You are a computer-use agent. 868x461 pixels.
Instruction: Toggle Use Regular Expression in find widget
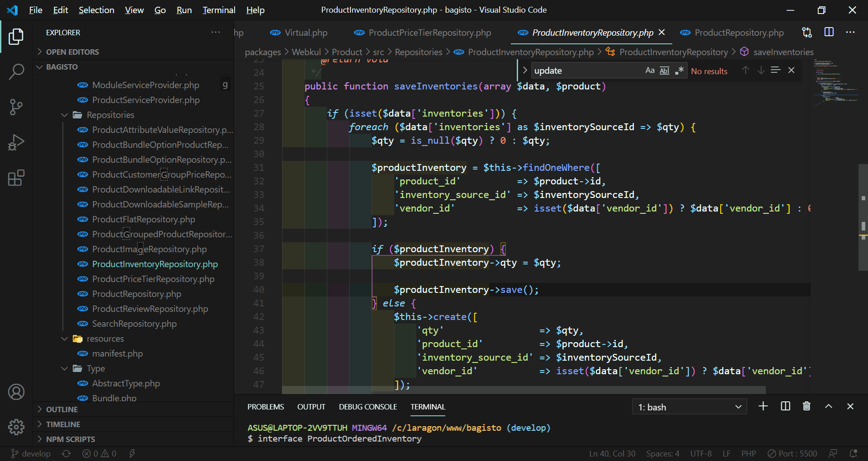click(x=679, y=71)
